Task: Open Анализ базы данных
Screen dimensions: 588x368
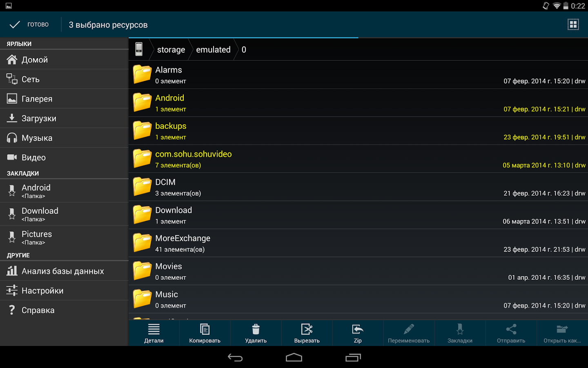Action: click(x=64, y=271)
